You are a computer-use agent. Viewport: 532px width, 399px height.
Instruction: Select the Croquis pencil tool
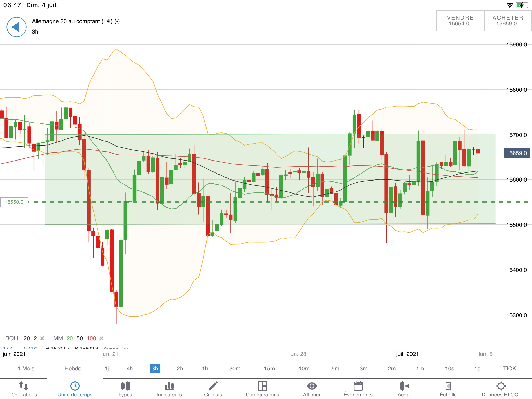point(213,386)
